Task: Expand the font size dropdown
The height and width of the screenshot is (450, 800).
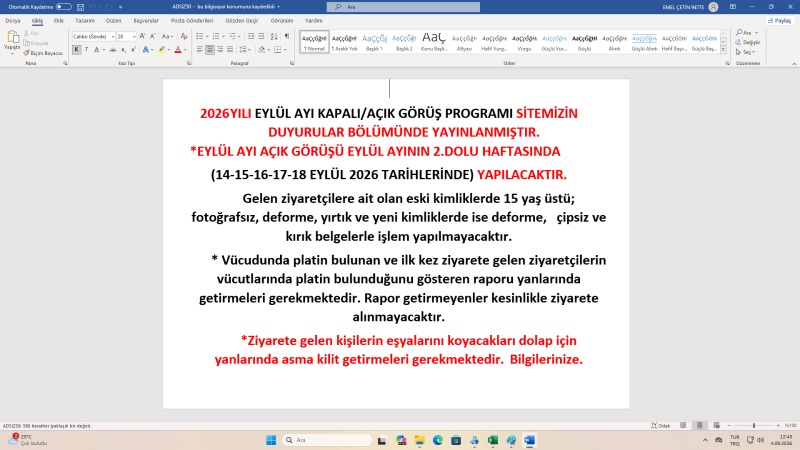Action: 134,37
